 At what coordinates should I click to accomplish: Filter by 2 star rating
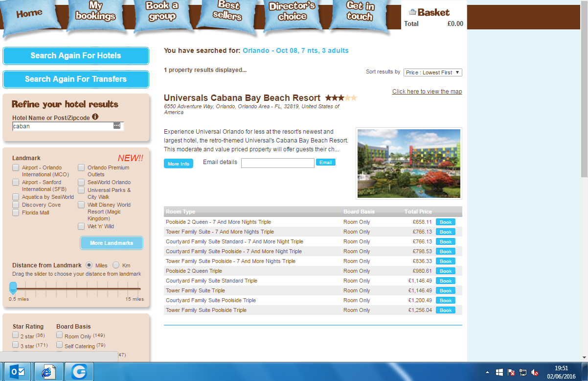click(16, 335)
